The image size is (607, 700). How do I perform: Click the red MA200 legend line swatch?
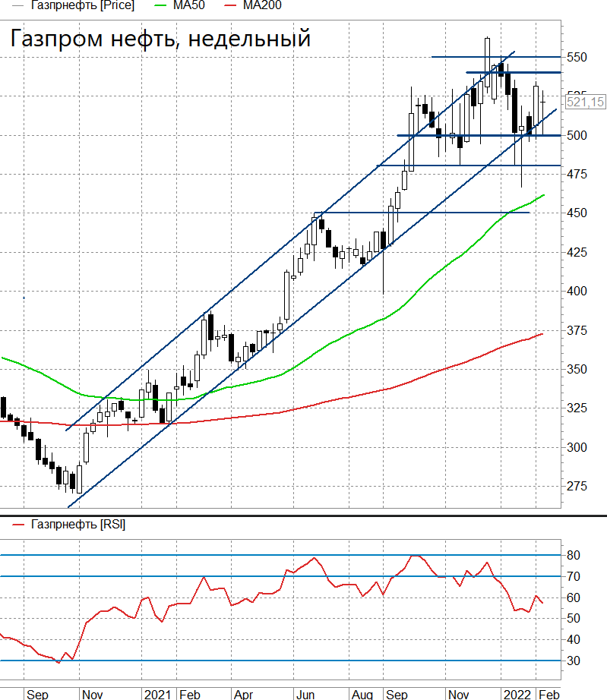point(230,6)
